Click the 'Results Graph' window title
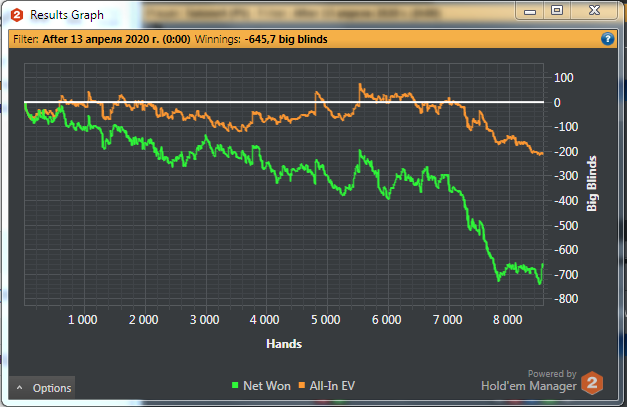The width and height of the screenshot is (627, 407). click(67, 15)
